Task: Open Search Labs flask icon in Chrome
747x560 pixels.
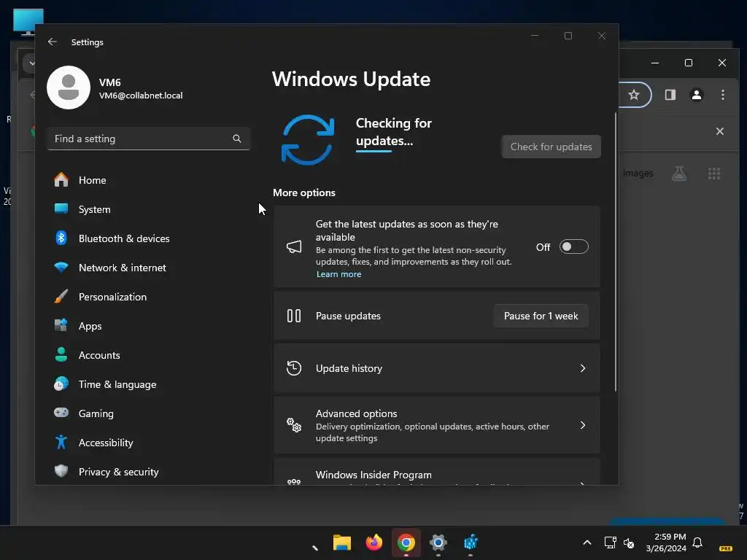Action: tap(679, 174)
